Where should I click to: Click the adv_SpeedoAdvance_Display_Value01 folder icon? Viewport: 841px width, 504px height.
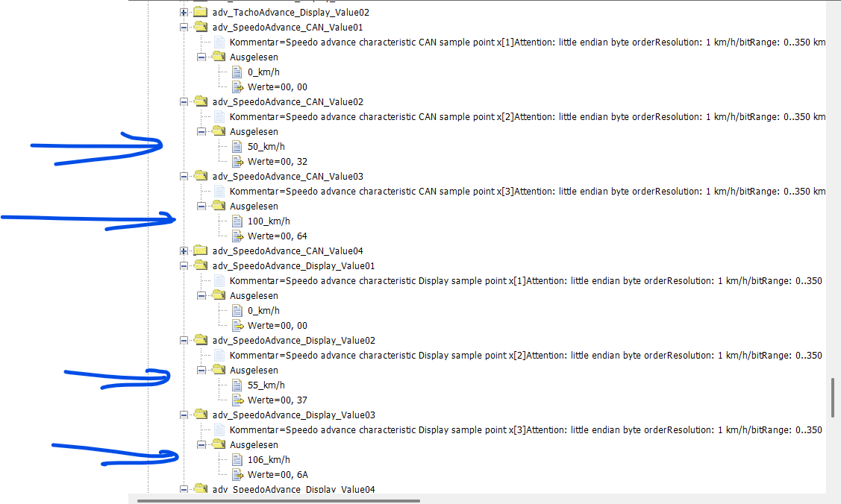coord(201,266)
